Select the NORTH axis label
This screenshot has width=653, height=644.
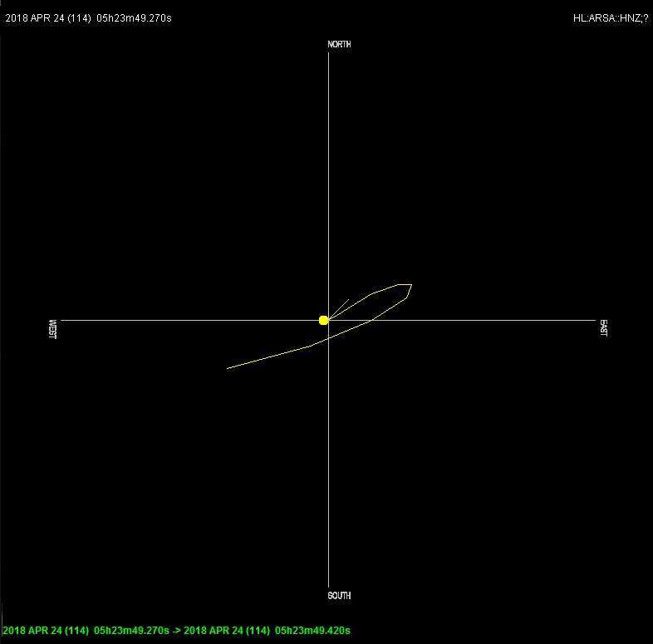point(339,44)
